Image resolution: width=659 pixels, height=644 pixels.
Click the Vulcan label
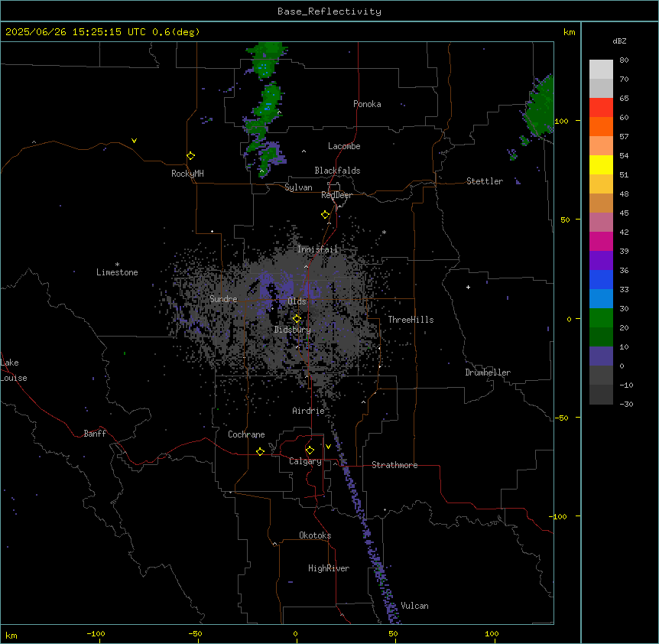(415, 606)
